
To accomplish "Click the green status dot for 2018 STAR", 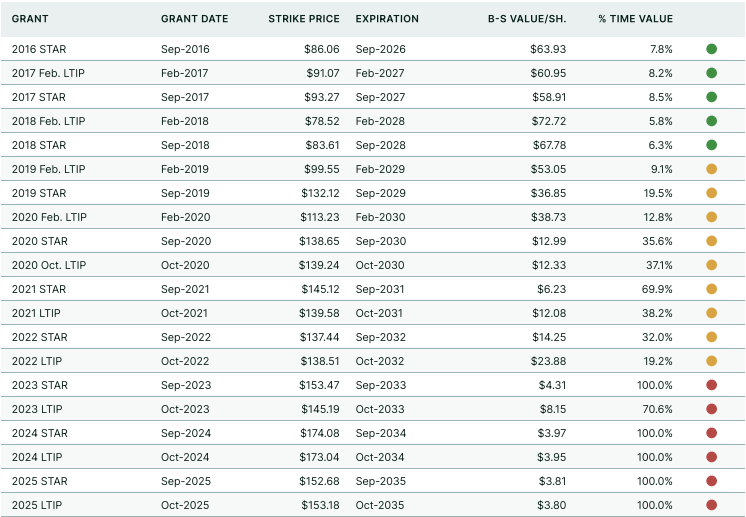I will pos(711,145).
